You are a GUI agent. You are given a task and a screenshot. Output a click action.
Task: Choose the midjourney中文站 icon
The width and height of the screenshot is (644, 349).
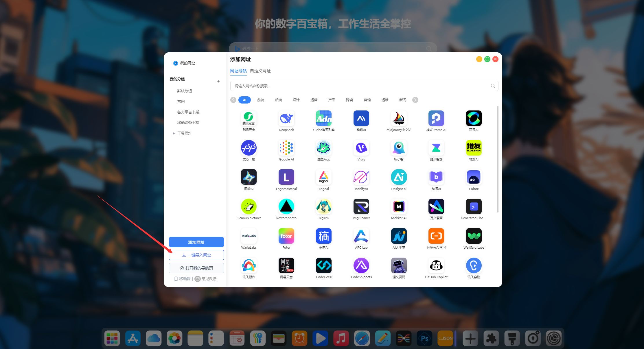(399, 118)
